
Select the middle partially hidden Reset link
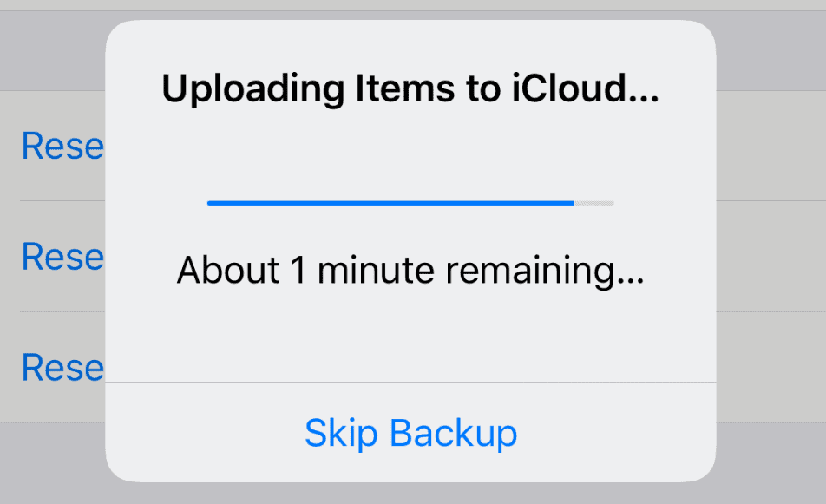[62, 256]
